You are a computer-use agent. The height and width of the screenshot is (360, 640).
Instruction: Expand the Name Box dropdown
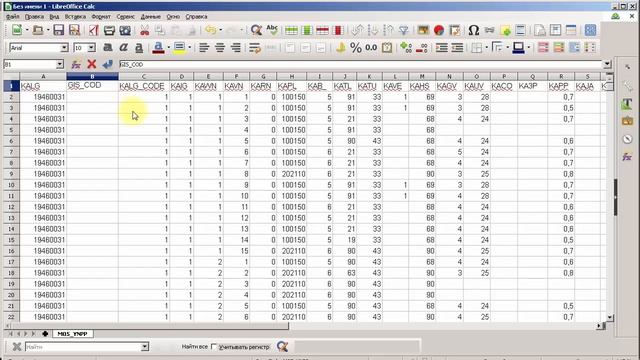point(60,64)
